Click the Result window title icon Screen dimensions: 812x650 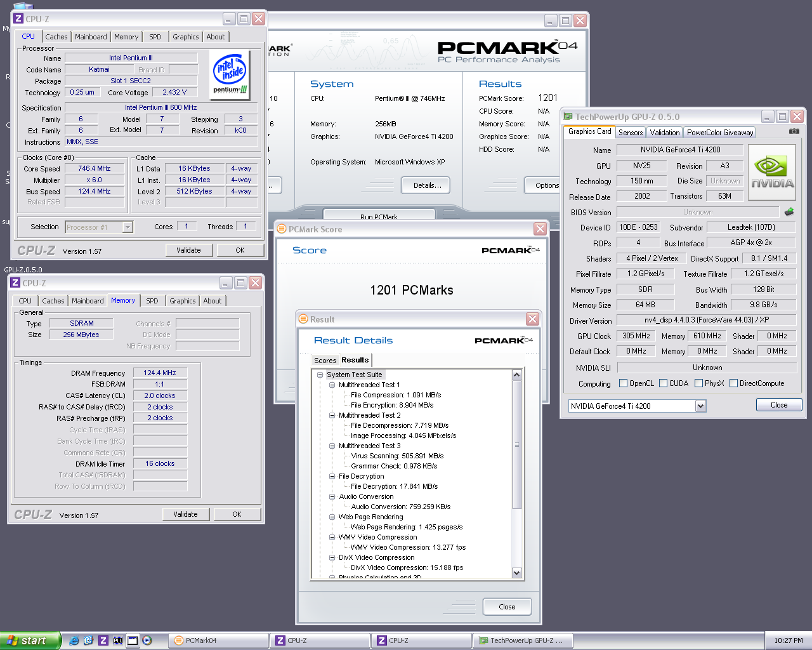[x=303, y=319]
